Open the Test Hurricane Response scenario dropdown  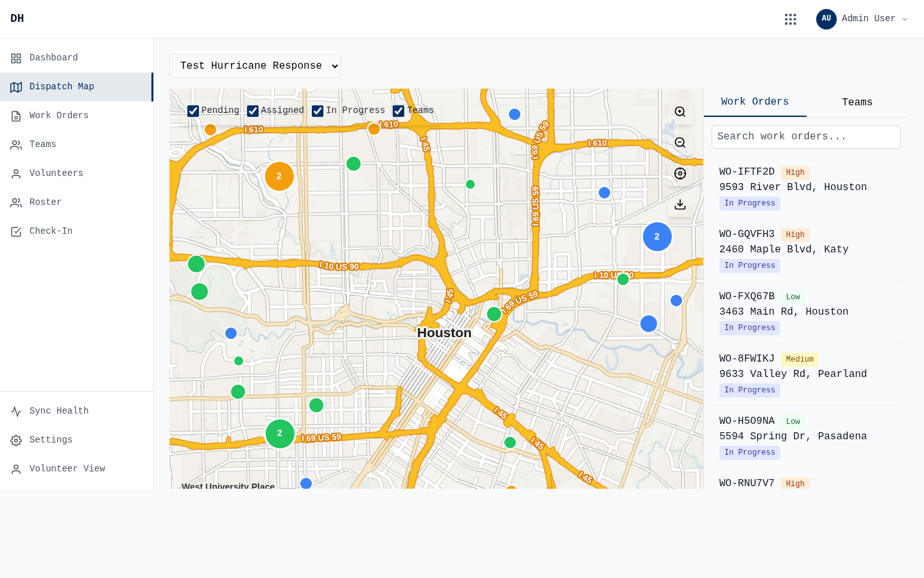pyautogui.click(x=255, y=66)
